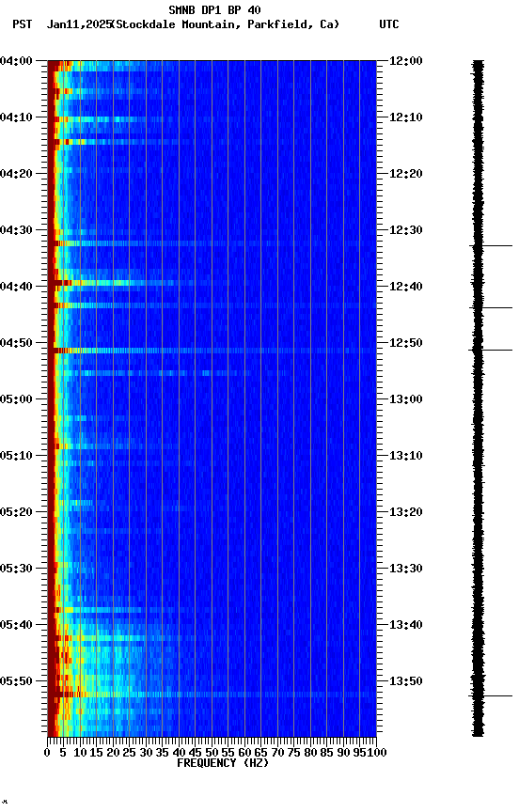Click the UTC time label 12:10

(x=406, y=117)
